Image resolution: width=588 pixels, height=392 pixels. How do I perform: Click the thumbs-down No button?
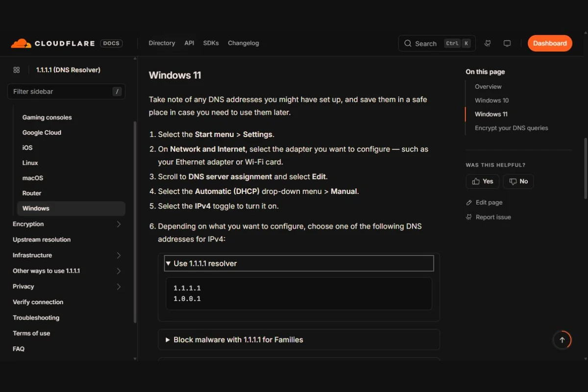[x=518, y=181]
